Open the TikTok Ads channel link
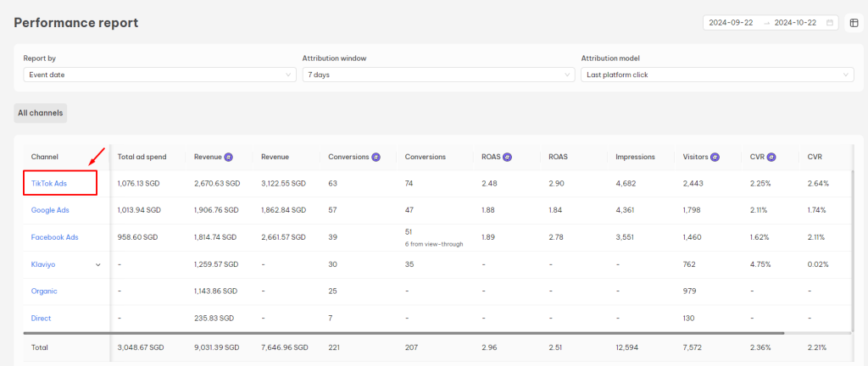Image resolution: width=868 pixels, height=366 pixels. click(49, 183)
